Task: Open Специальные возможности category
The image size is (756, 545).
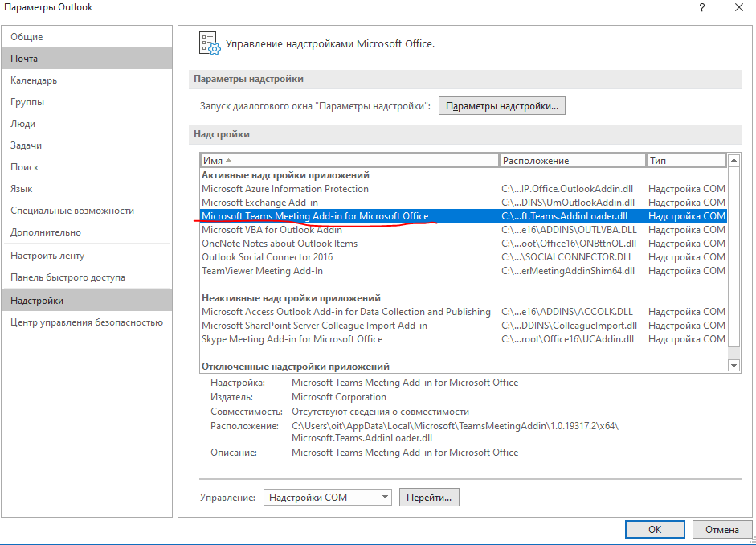Action: [87, 211]
